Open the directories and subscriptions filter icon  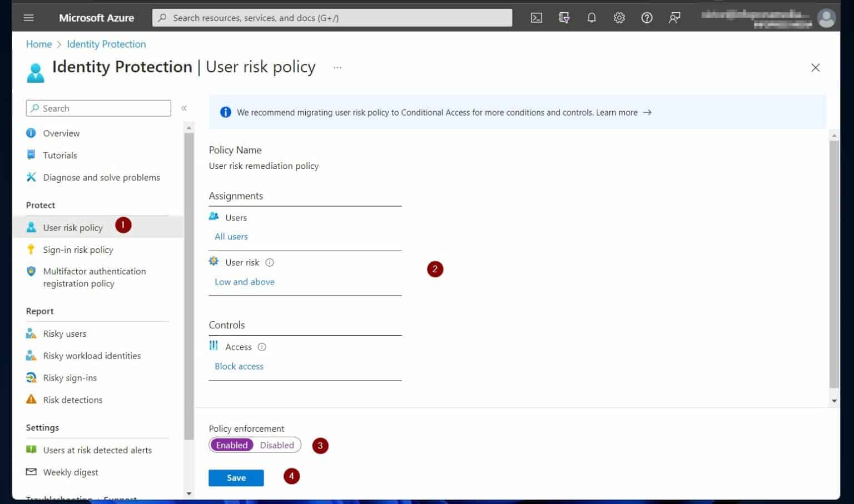pyautogui.click(x=564, y=18)
